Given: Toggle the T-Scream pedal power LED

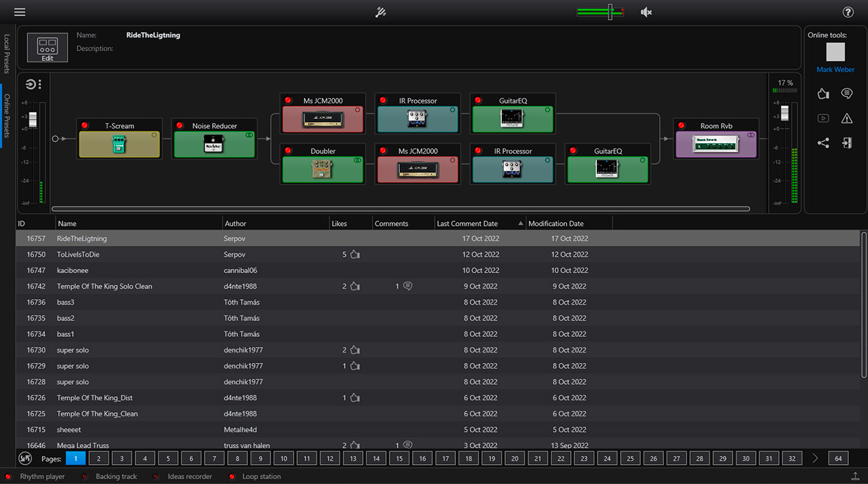Looking at the screenshot, I should point(85,126).
